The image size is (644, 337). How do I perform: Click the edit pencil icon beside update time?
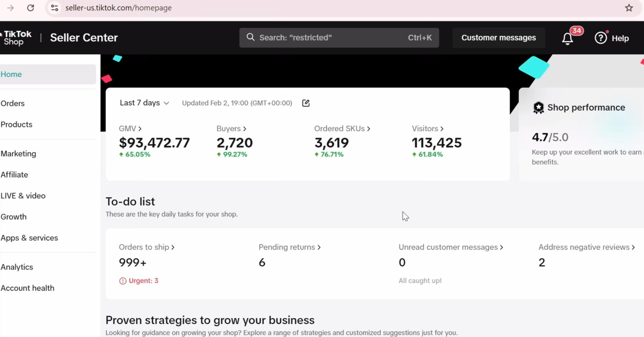[x=306, y=103]
